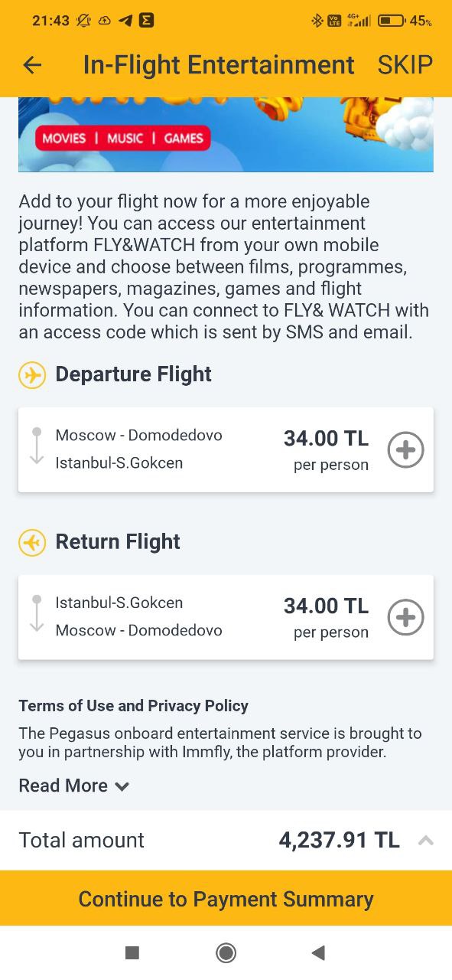Go back using the arrow icon
452x980 pixels.
32,65
